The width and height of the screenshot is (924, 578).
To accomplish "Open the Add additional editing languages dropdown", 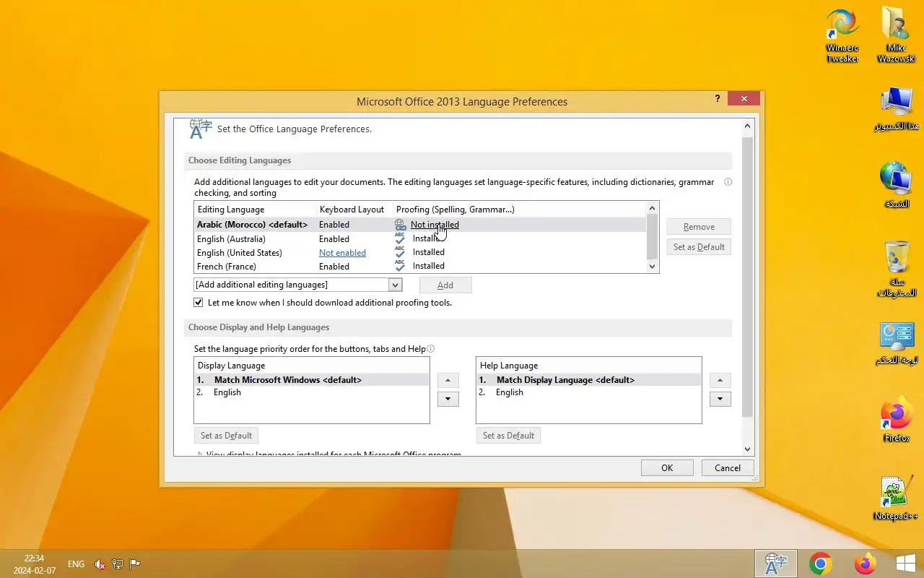I will (395, 285).
